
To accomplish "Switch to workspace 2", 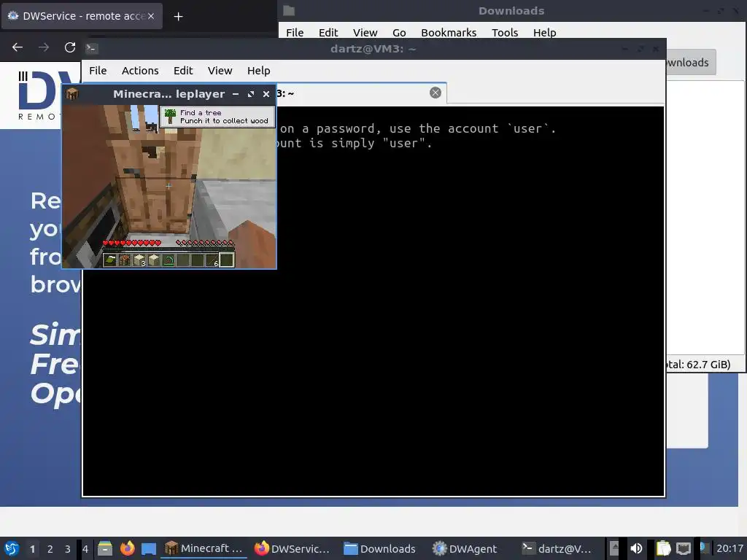I will tap(50, 549).
